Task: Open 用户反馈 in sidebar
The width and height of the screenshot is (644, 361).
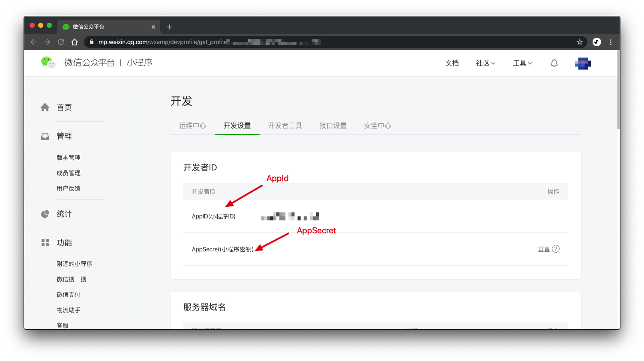Action: [69, 188]
